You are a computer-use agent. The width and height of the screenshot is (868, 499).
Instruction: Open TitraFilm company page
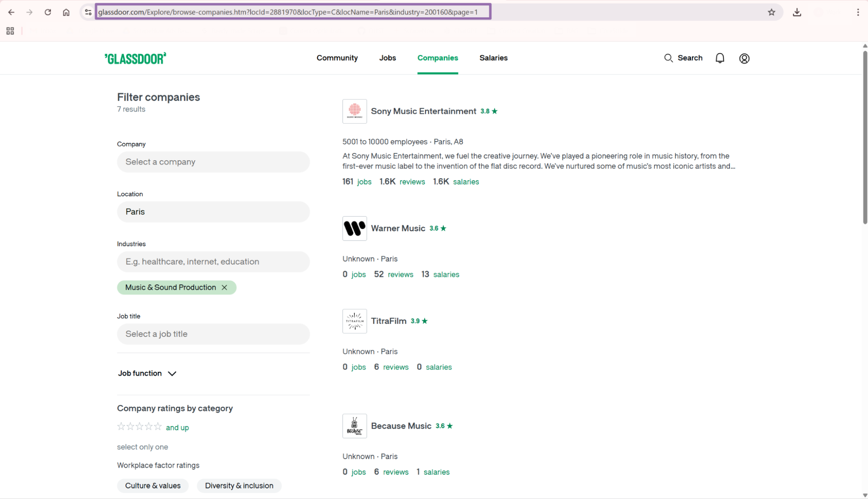pos(389,321)
